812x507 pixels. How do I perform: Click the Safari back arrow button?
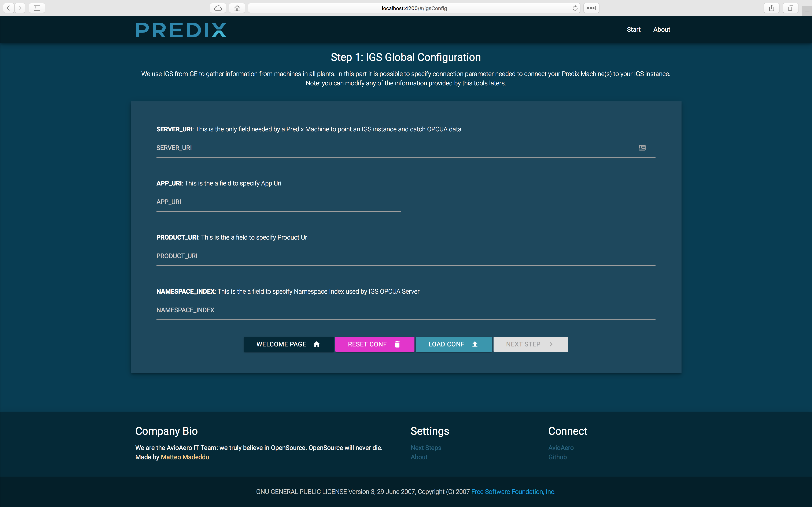[x=8, y=8]
